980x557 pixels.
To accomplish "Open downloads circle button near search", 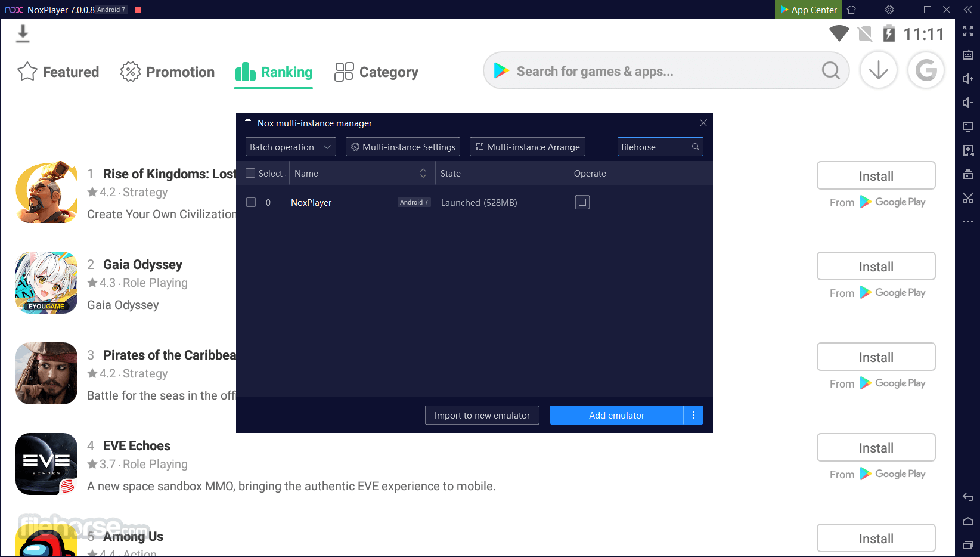I will [x=878, y=70].
